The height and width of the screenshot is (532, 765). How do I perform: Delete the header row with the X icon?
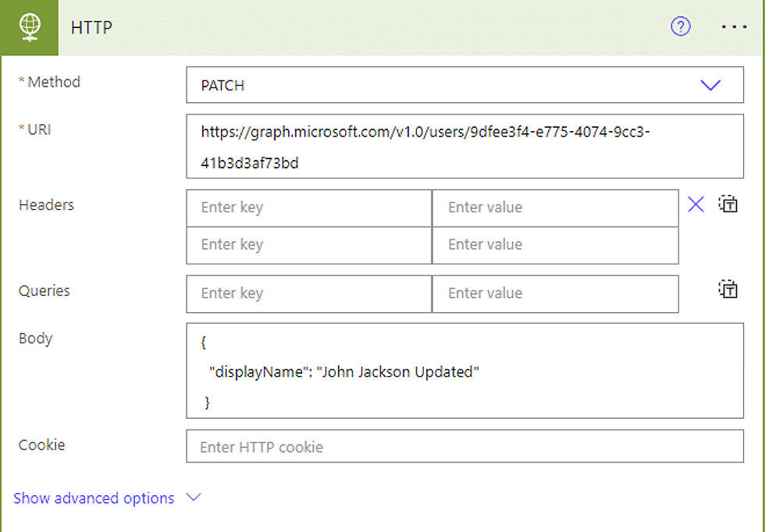[x=696, y=204]
